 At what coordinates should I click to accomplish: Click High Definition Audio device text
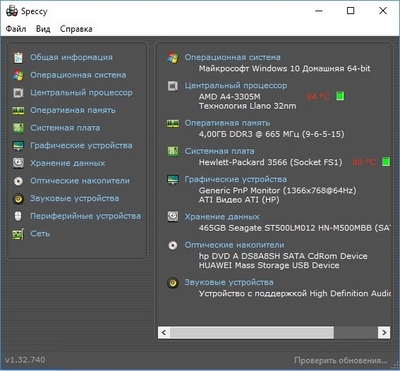(x=295, y=294)
